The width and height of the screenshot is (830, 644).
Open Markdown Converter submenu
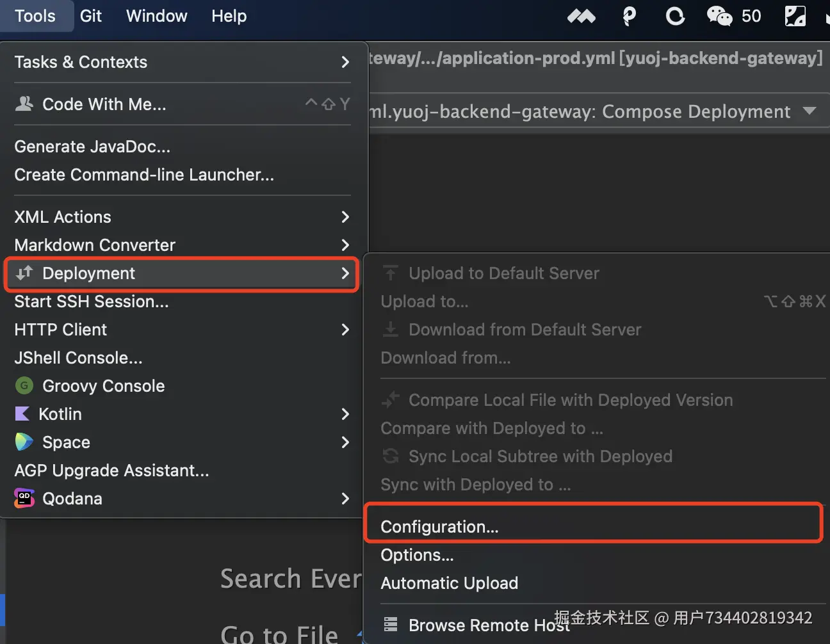point(183,245)
